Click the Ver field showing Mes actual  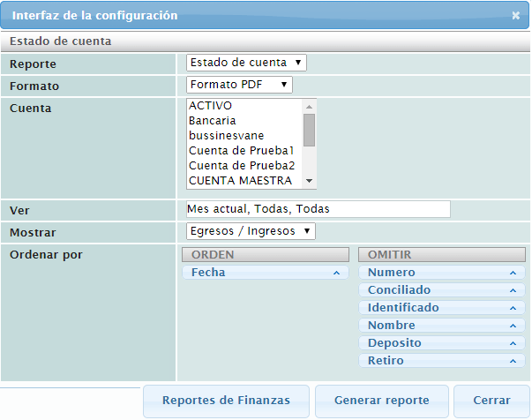point(318,209)
